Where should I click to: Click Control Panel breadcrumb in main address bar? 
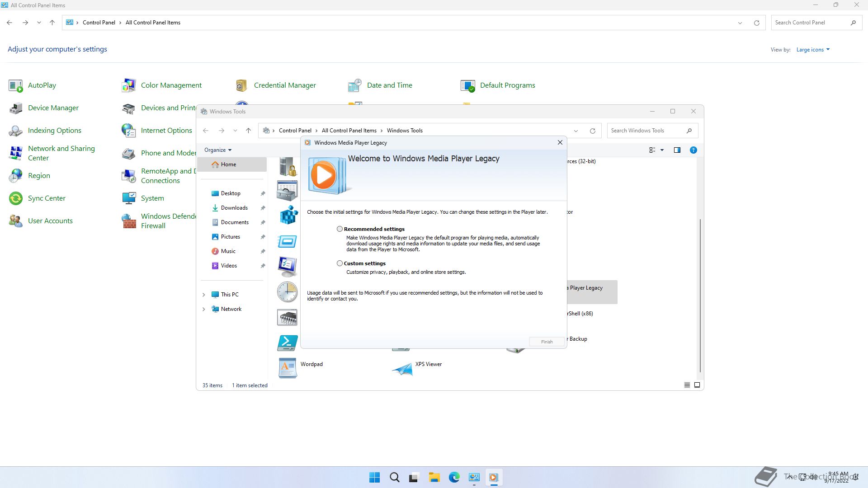[x=99, y=23]
